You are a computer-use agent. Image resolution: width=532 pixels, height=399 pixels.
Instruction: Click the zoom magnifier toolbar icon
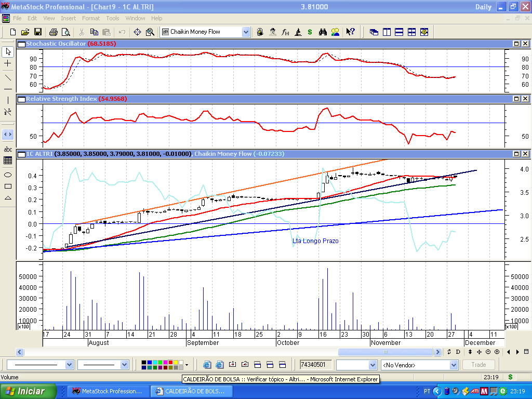[x=150, y=32]
